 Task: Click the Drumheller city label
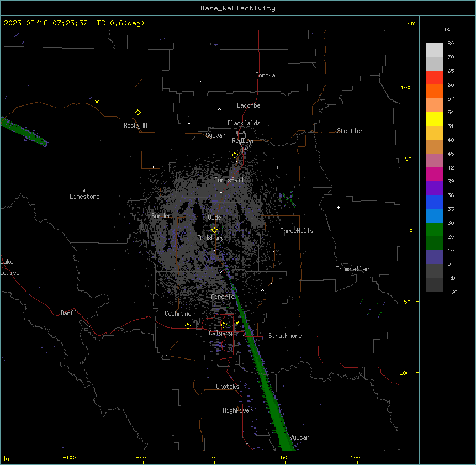[352, 269]
